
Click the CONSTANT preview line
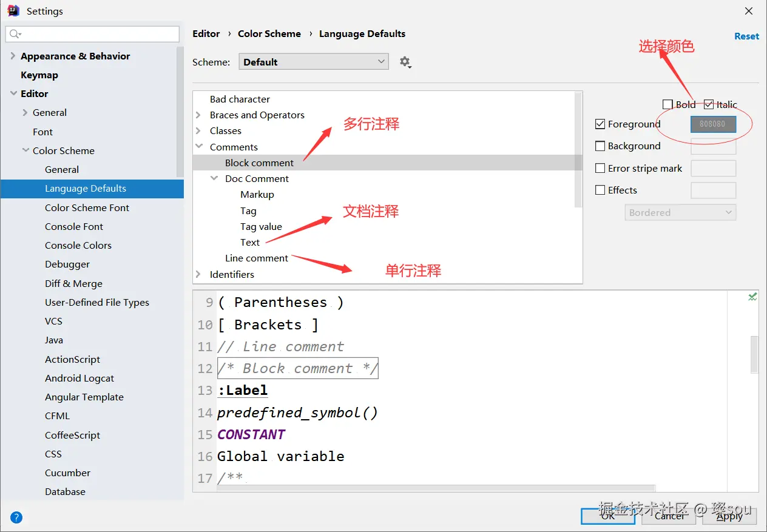tap(251, 434)
